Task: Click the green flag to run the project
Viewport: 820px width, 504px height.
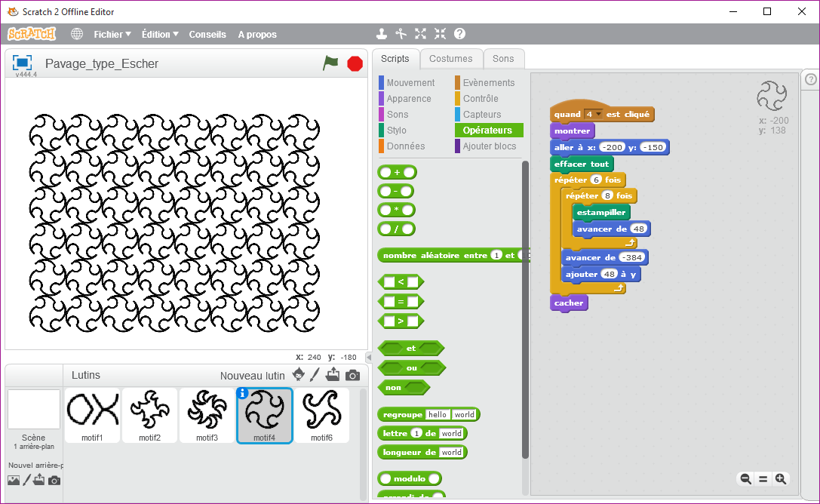Action: pos(330,63)
